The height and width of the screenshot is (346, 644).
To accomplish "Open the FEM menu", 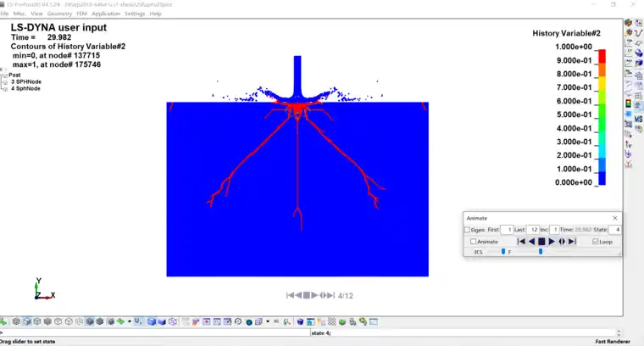I will pos(81,14).
